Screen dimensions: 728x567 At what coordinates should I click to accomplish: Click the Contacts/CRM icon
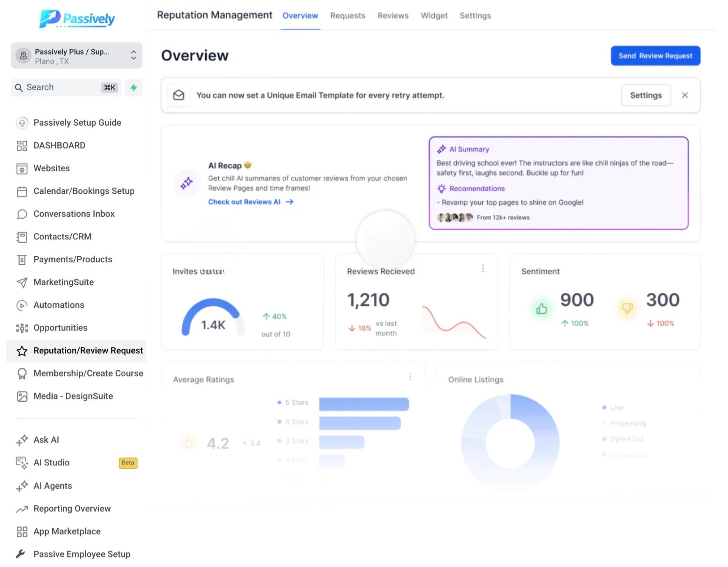click(22, 237)
